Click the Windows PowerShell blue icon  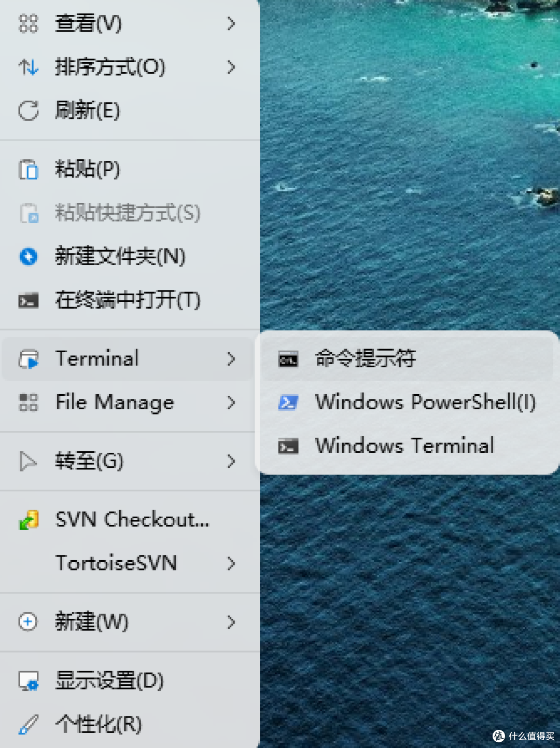[289, 402]
